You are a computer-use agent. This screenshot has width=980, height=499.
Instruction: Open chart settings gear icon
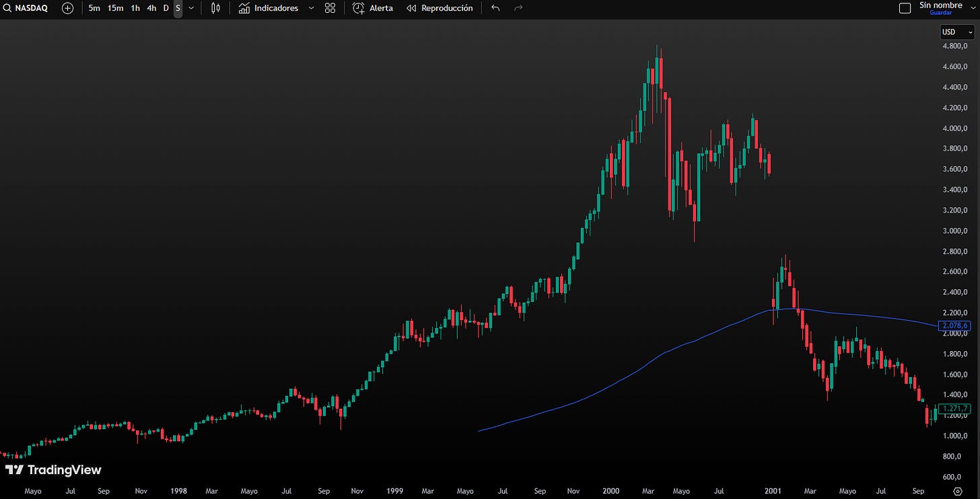click(x=958, y=491)
